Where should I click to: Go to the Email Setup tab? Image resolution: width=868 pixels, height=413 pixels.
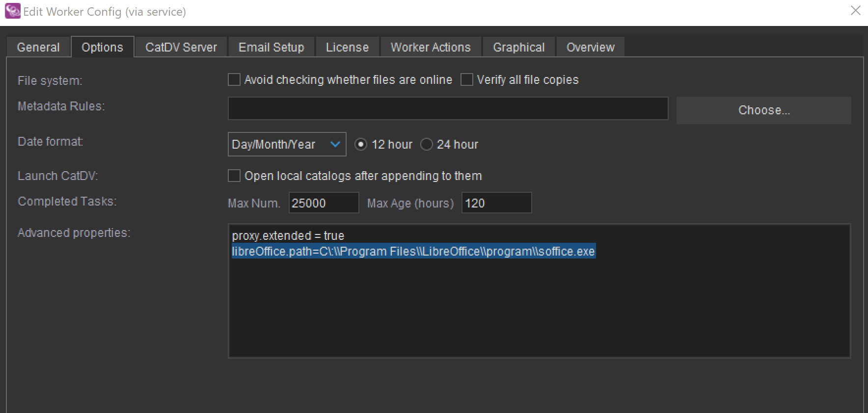click(271, 47)
